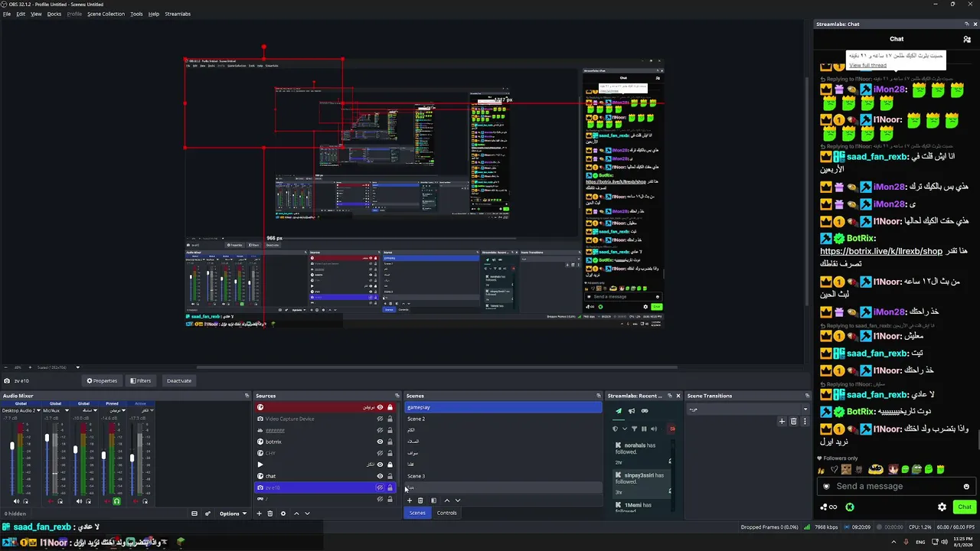Adjust Desktop Audio 2 volume fader
Screen dimensions: 980x551
[x=12, y=445]
